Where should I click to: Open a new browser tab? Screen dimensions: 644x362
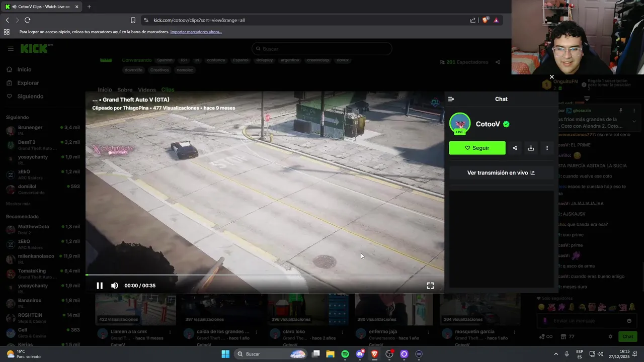[x=89, y=7]
